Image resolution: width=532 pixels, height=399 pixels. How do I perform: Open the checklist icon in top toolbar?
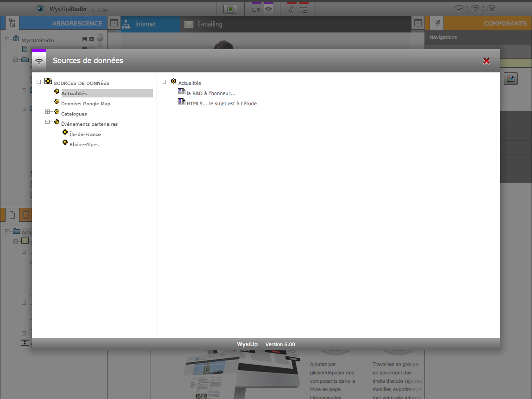(x=304, y=10)
